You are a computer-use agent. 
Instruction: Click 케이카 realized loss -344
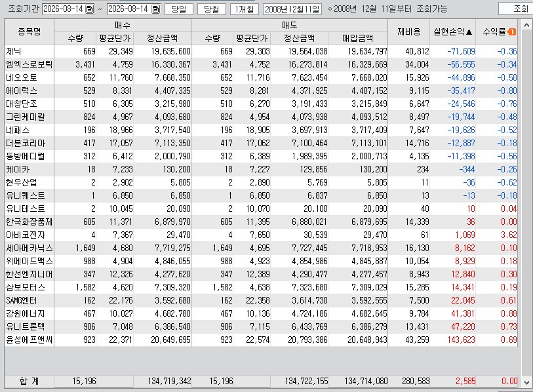pos(467,169)
